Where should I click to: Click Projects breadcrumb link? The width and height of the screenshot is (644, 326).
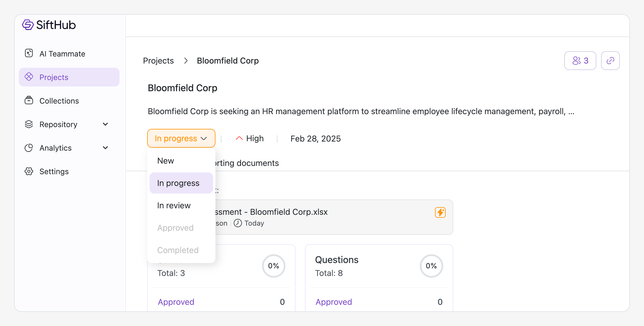tap(158, 61)
